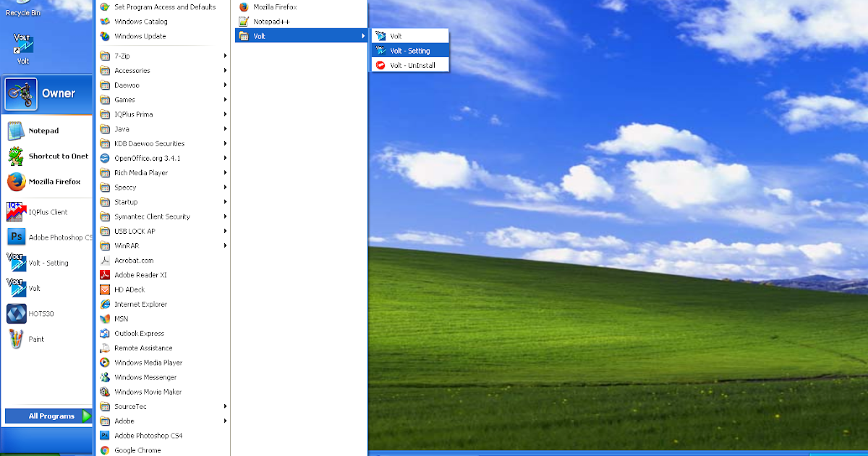Launch Volt from the Volt submenu
Screen dimensions: 868x456
[410, 36]
